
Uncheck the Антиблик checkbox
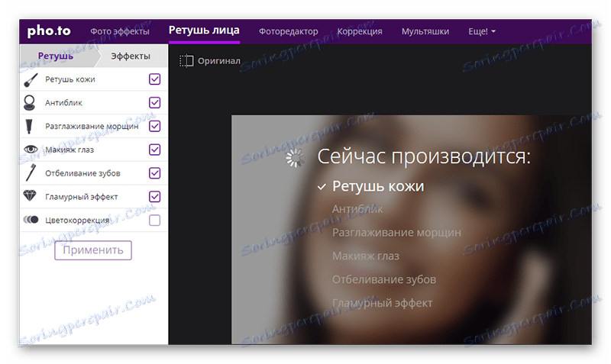155,103
